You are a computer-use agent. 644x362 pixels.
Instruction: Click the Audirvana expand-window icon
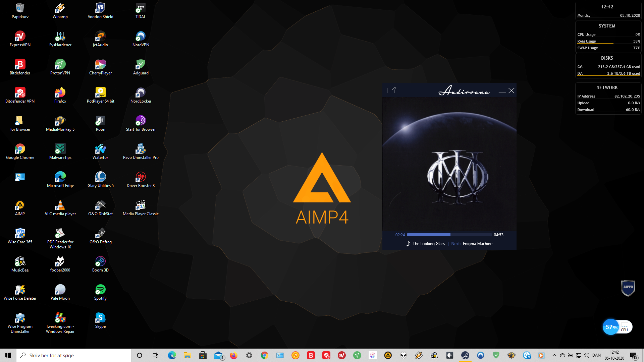point(391,90)
